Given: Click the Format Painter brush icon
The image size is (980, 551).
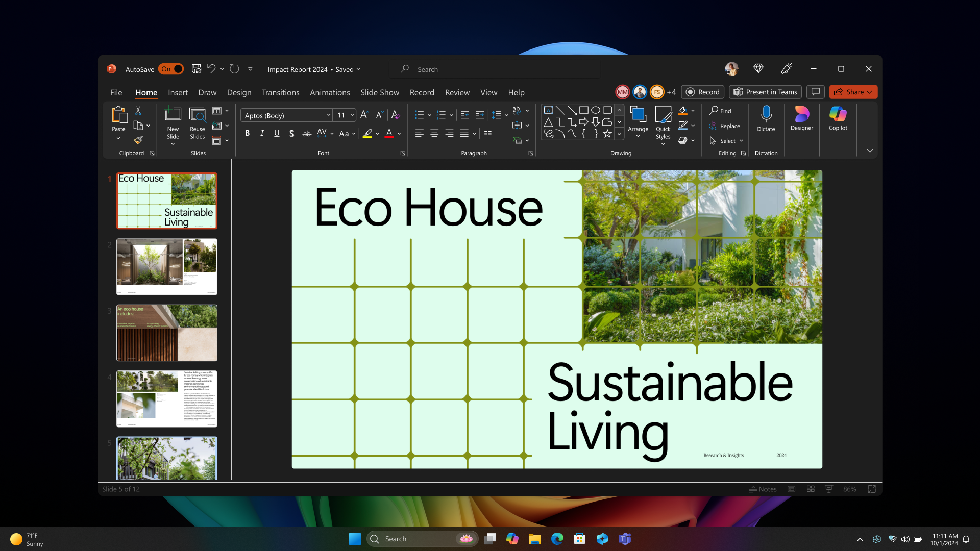Looking at the screenshot, I should click(138, 140).
